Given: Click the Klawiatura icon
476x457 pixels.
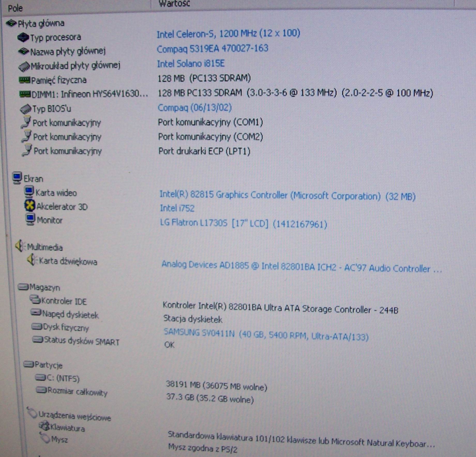Looking at the screenshot, I should coord(44,425).
